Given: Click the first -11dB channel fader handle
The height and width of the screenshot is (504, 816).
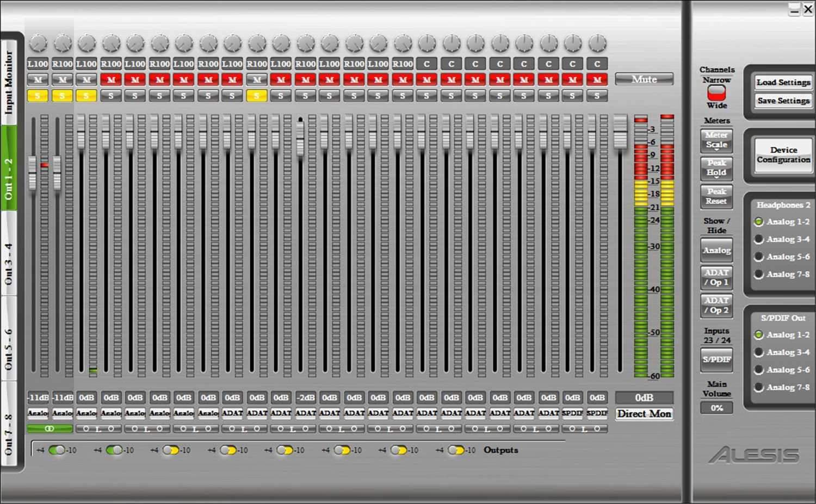Looking at the screenshot, I should click(x=33, y=173).
